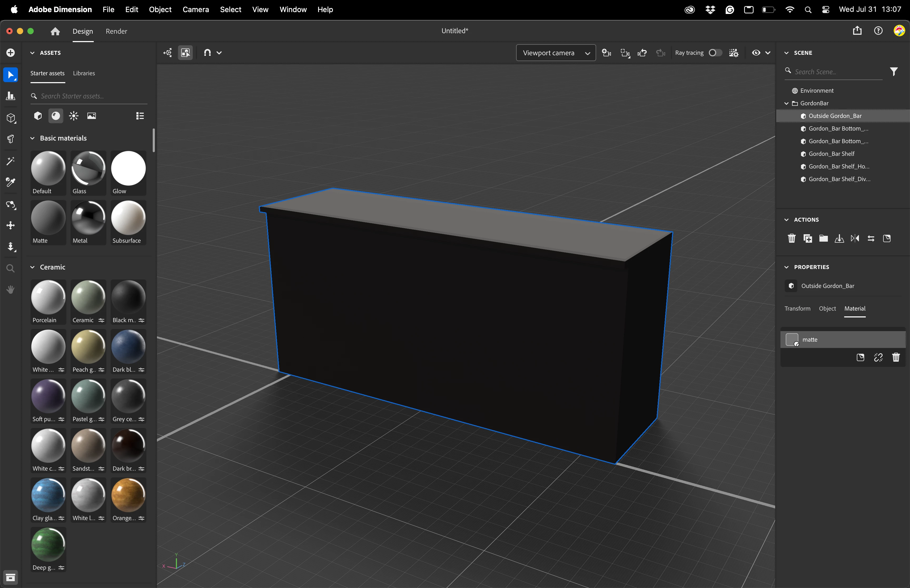Collapse the Basic materials section
Screen dimensions: 910x588
point(32,138)
